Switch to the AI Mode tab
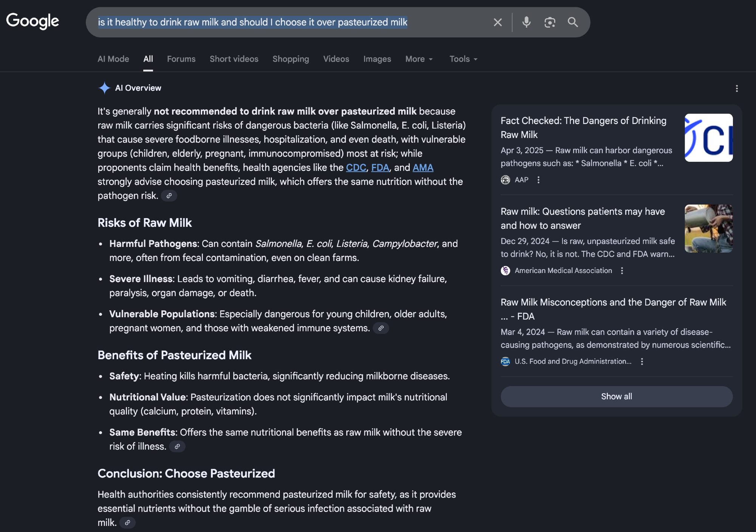Screen dimensions: 756x532 tap(113, 59)
